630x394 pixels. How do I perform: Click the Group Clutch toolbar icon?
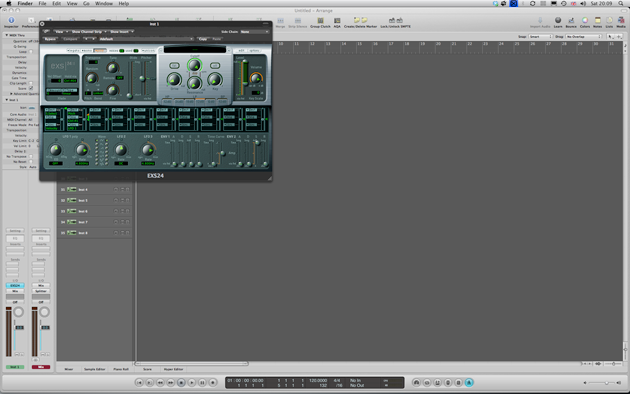320,22
